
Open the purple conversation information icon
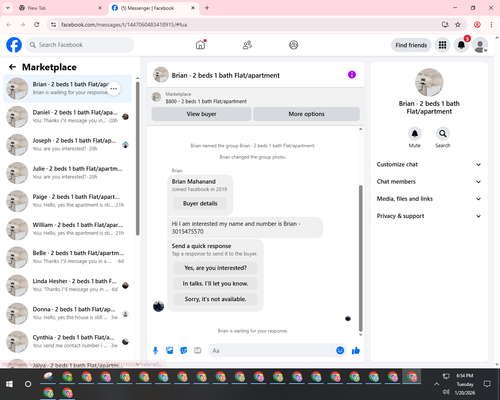pyautogui.click(x=352, y=75)
